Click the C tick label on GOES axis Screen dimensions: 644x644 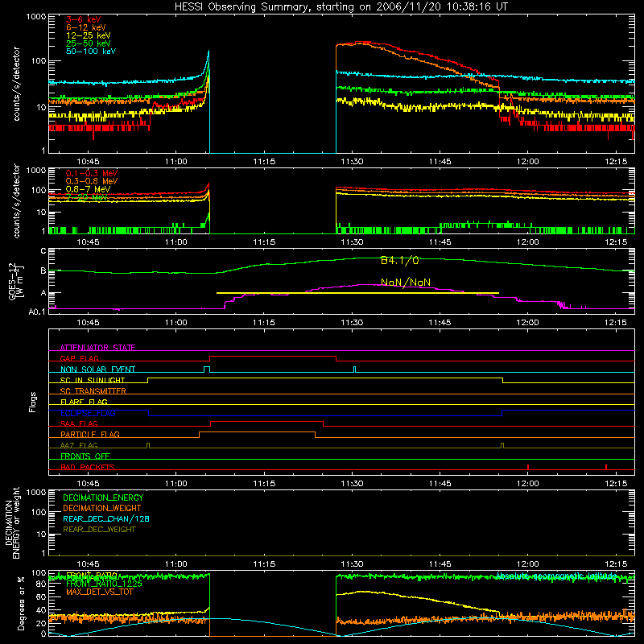coord(43,251)
